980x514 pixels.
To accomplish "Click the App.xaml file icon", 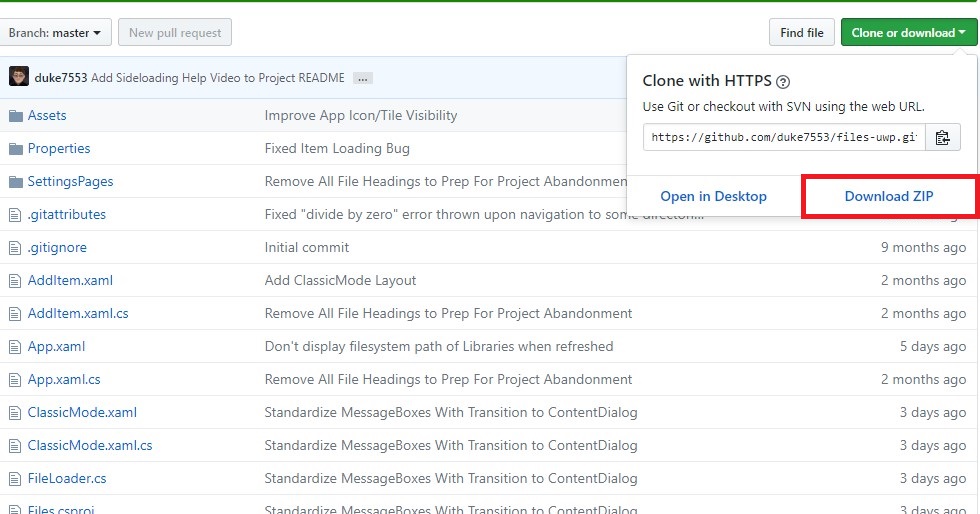I will [x=15, y=347].
